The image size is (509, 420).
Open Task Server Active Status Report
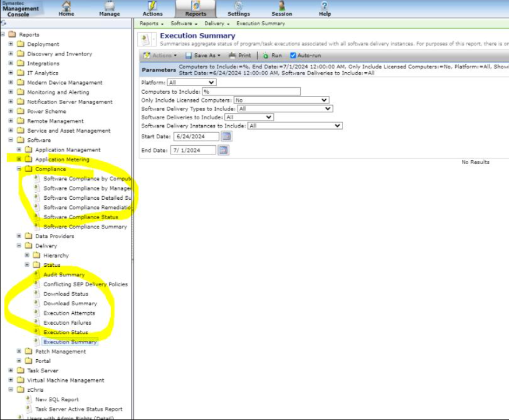tap(79, 409)
